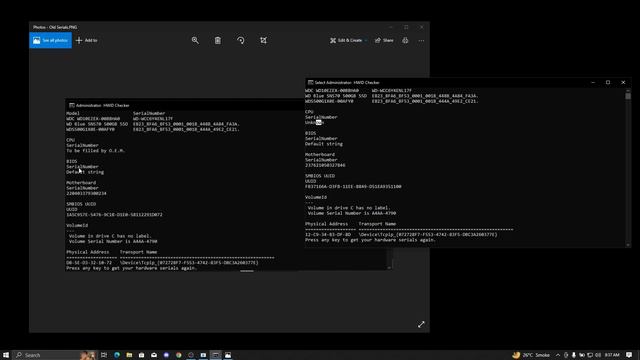Click Add to in Photos toolbar
Image resolution: width=640 pixels, height=360 pixels.
click(x=87, y=40)
